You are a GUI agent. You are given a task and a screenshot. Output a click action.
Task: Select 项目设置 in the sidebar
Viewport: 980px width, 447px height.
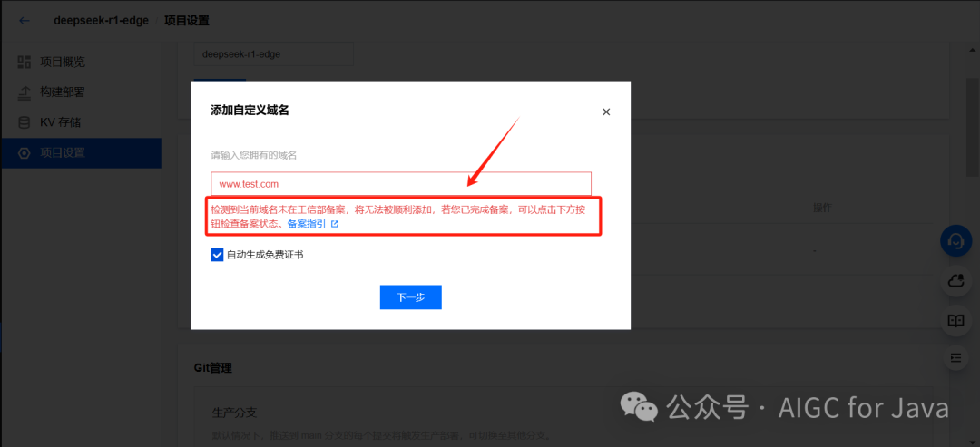click(x=81, y=153)
